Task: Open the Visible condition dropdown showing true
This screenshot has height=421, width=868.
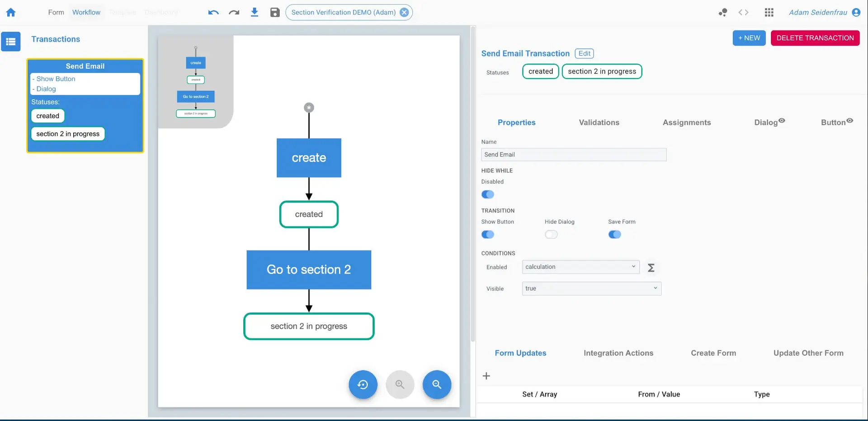Action: coord(591,289)
